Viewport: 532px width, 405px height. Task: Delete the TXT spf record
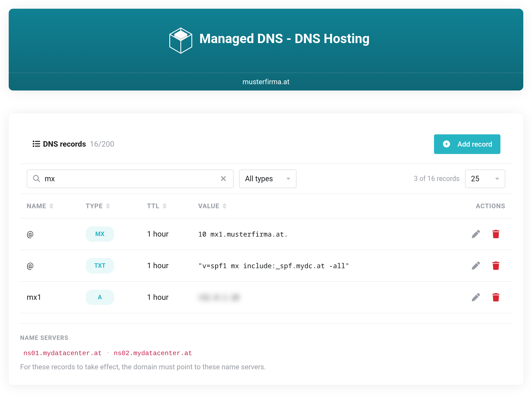496,266
